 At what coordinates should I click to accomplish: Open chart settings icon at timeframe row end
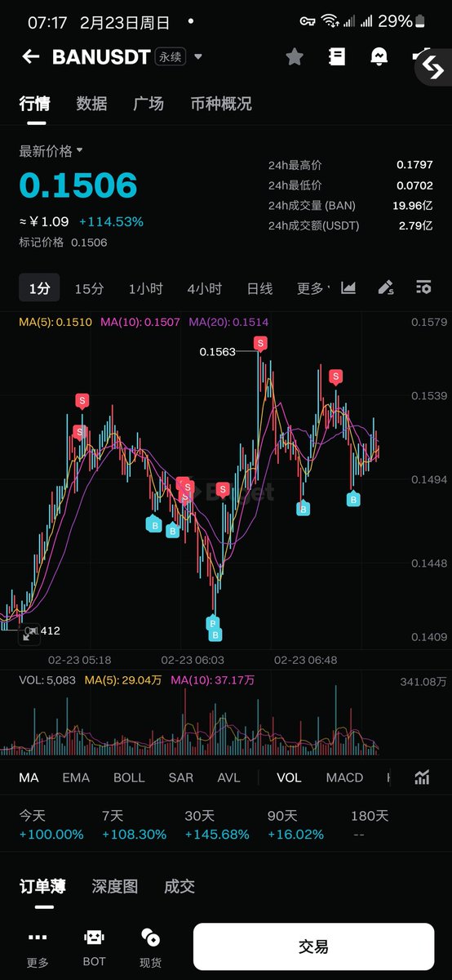423,287
